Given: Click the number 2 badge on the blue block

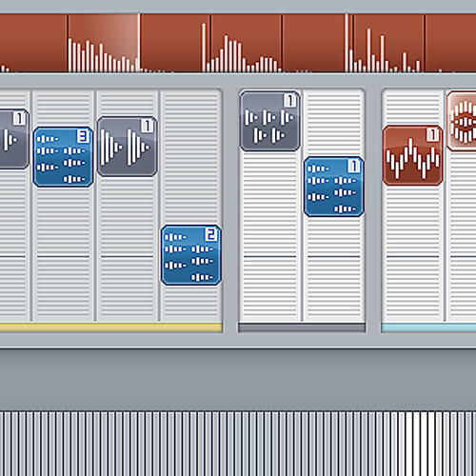Looking at the screenshot, I should 211,234.
